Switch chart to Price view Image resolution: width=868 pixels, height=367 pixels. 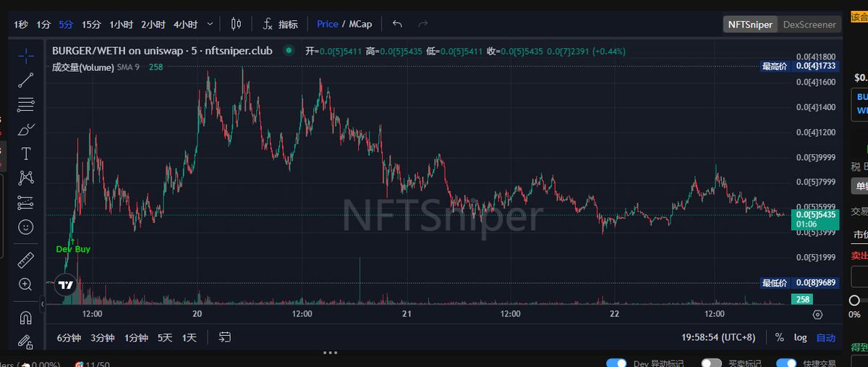pos(328,24)
